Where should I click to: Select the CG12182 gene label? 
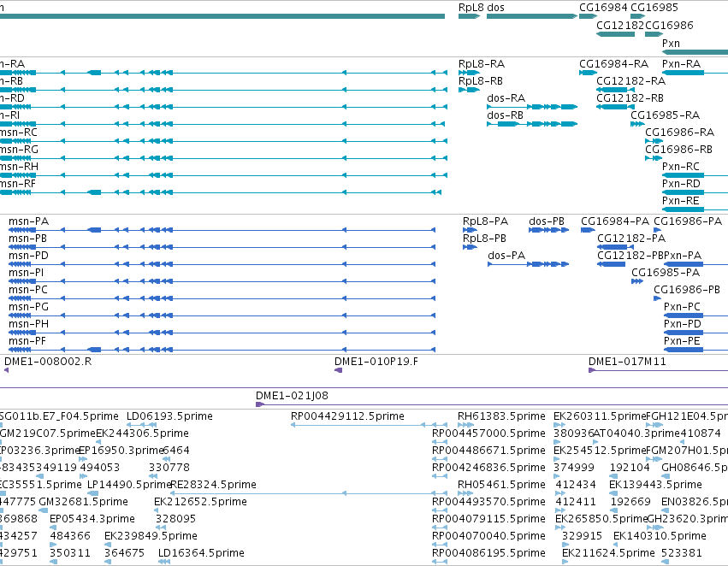coord(620,26)
